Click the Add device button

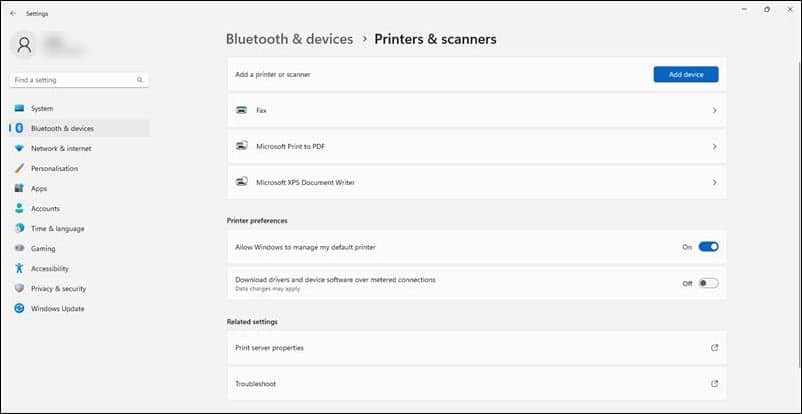pyautogui.click(x=686, y=75)
